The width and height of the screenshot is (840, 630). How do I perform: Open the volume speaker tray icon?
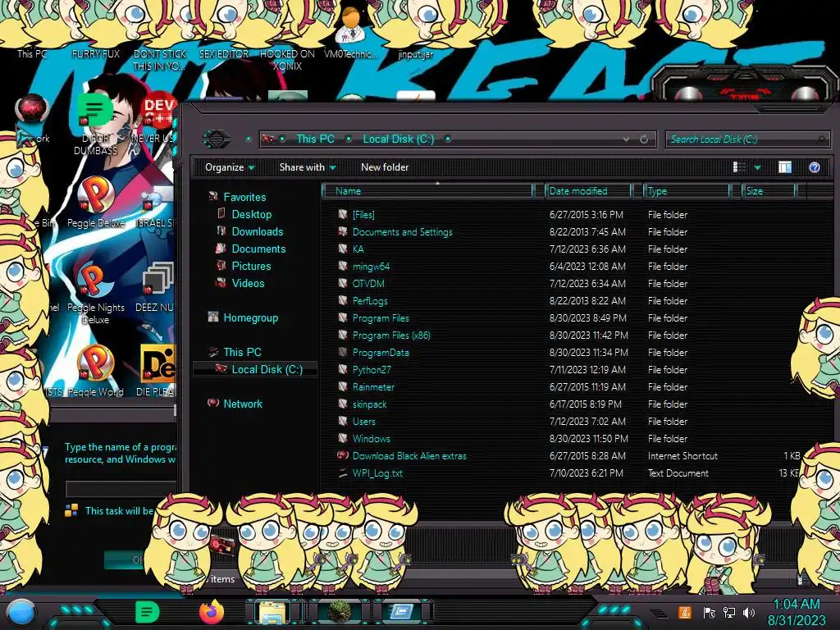(x=749, y=612)
